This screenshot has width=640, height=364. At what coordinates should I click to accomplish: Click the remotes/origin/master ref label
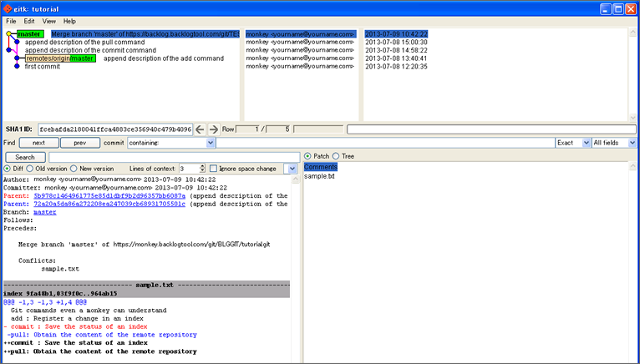pyautogui.click(x=60, y=58)
